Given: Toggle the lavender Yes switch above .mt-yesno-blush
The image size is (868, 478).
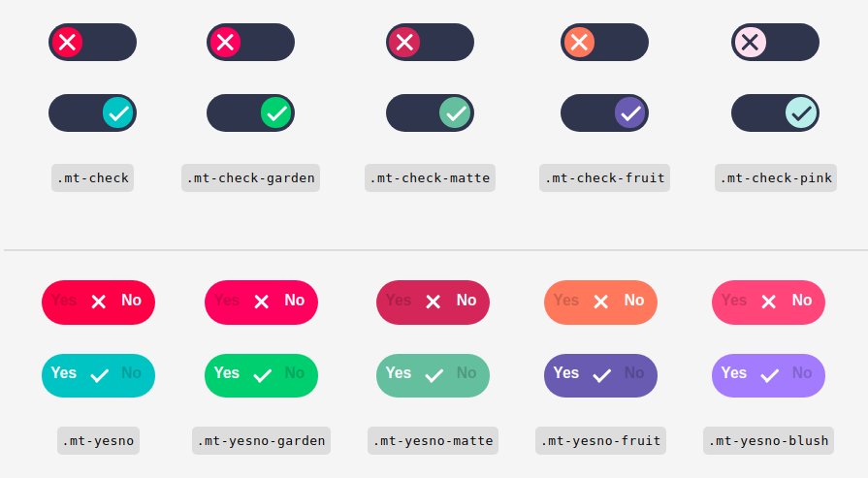Looking at the screenshot, I should pos(768,375).
